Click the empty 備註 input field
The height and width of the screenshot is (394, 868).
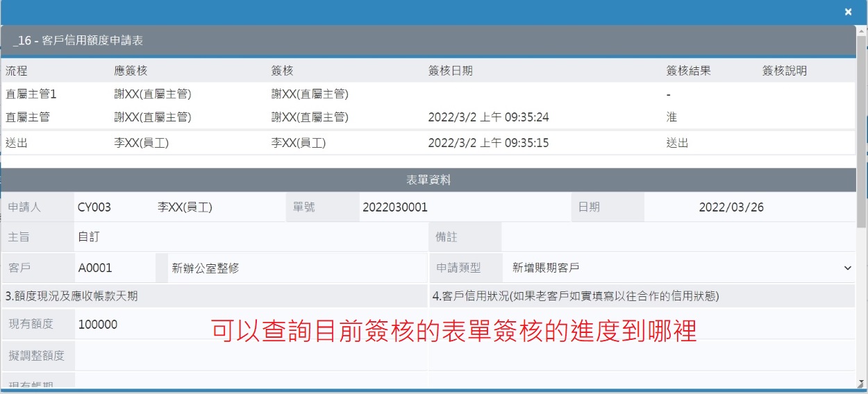click(678, 237)
